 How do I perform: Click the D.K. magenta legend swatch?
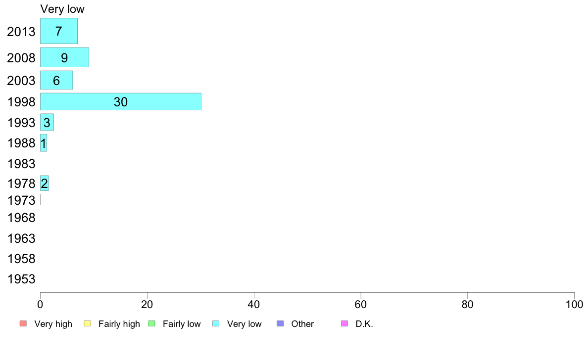[x=344, y=323]
